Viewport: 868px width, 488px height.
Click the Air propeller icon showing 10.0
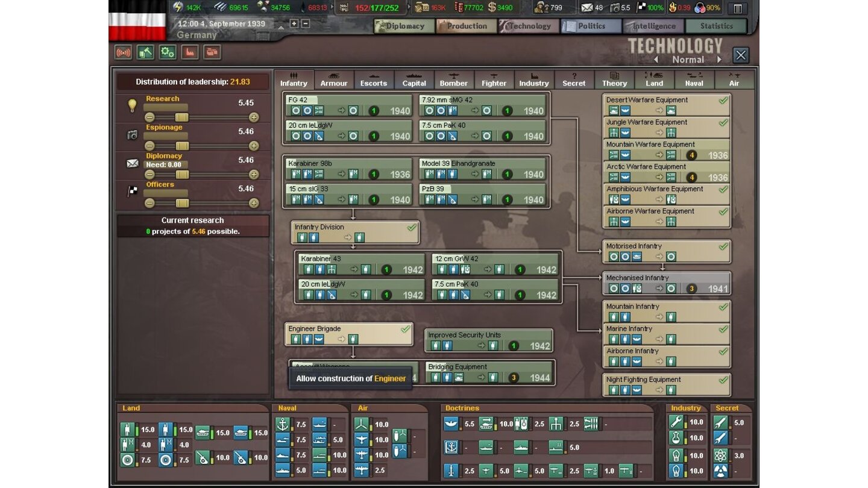362,424
